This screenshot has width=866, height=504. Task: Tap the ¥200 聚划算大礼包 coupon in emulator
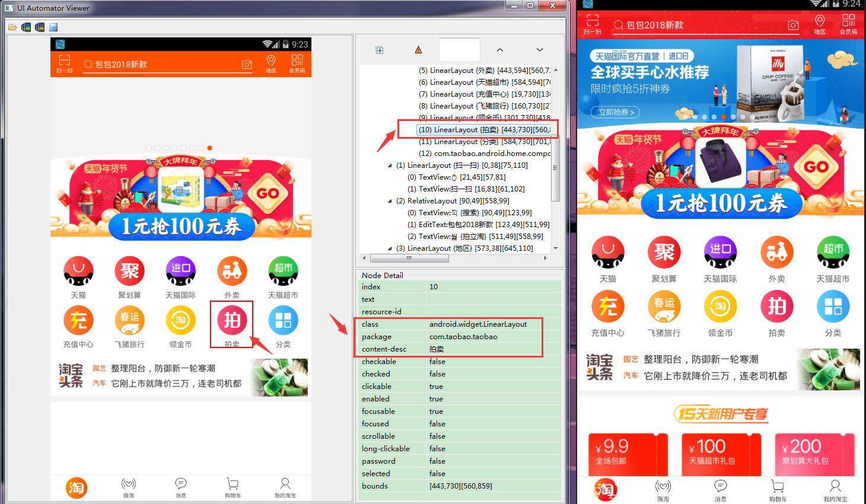[814, 455]
